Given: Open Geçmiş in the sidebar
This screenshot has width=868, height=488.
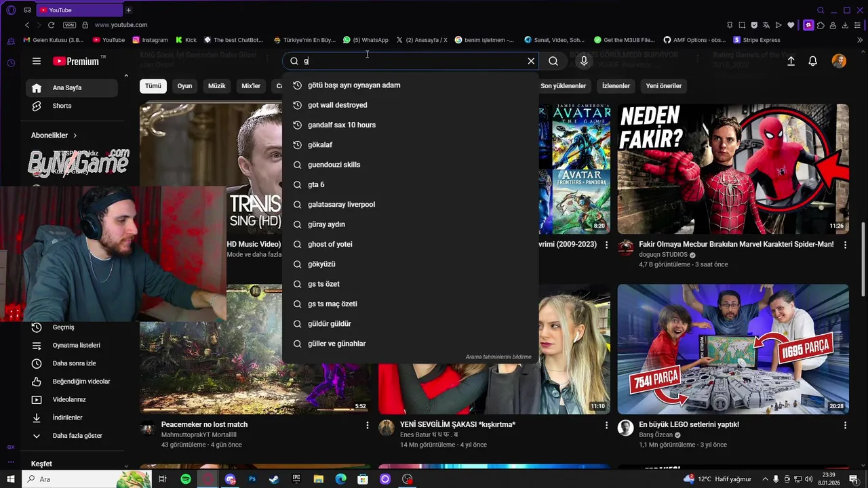Looking at the screenshot, I should 72,327.
